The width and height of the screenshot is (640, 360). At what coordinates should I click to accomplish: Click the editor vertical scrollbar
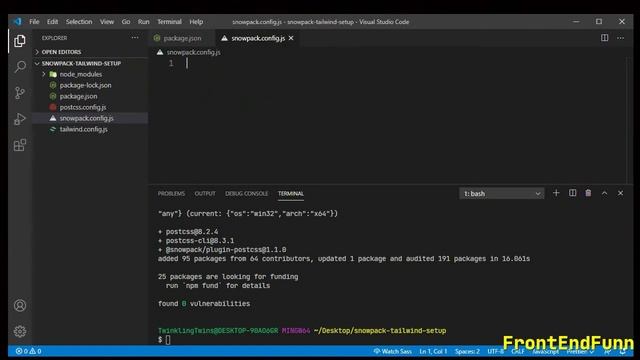pyautogui.click(x=629, y=120)
